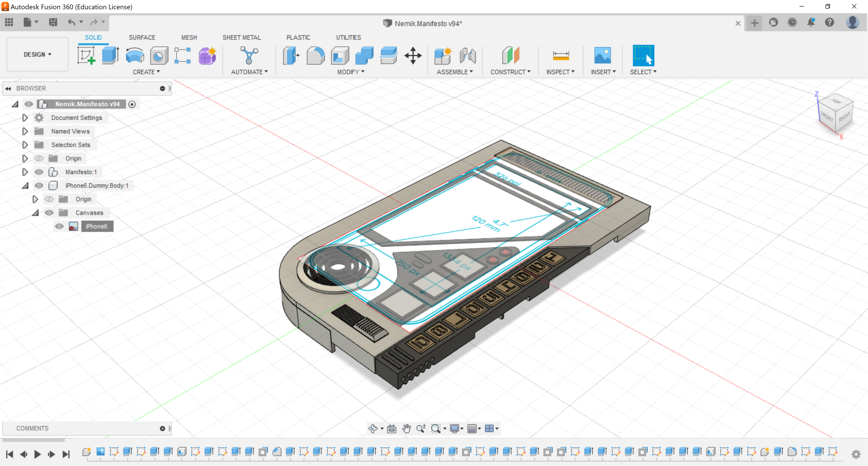This screenshot has width=868, height=466.
Task: Open the INSERT menu
Action: point(603,72)
